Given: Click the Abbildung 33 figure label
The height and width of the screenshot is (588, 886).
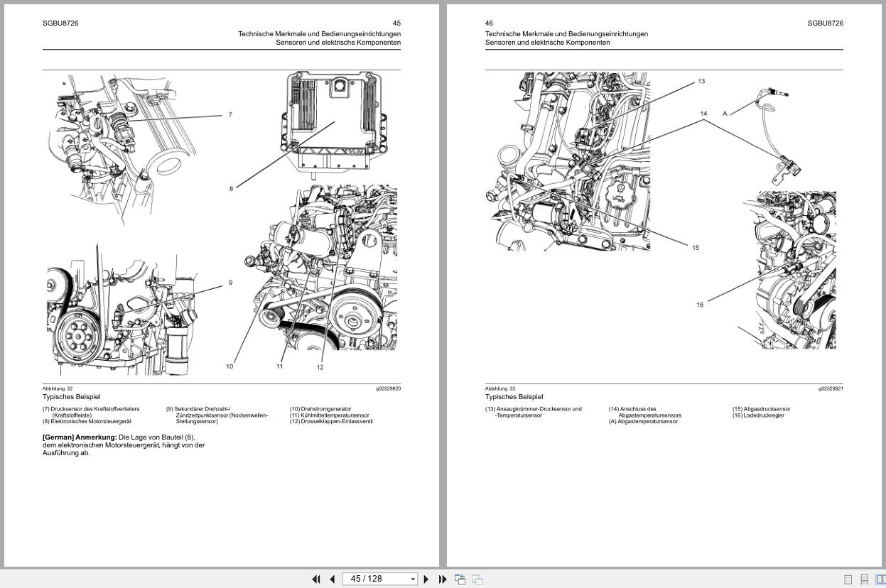Looking at the screenshot, I should [500, 388].
